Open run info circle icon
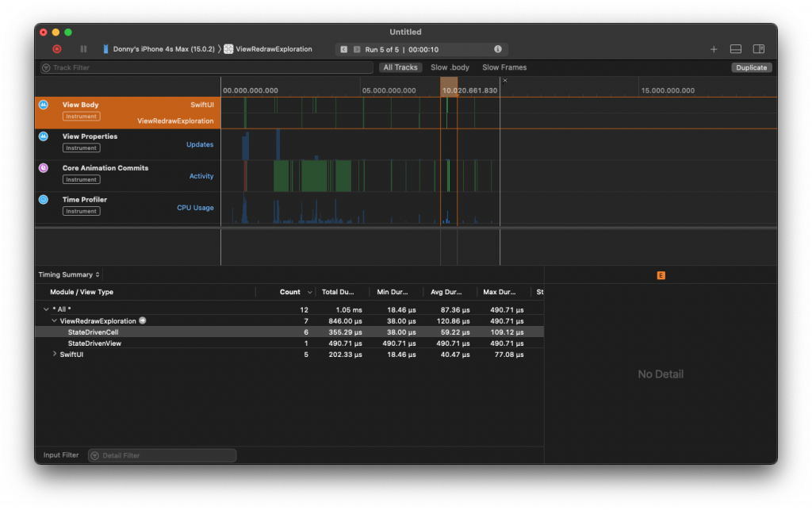Viewport: 812px width, 510px height. (498, 49)
